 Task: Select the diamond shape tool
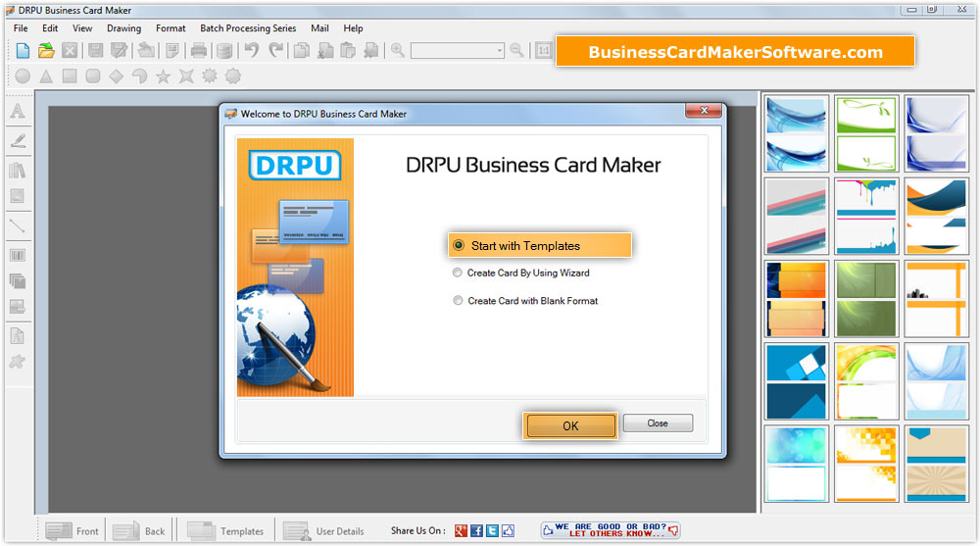tap(117, 76)
